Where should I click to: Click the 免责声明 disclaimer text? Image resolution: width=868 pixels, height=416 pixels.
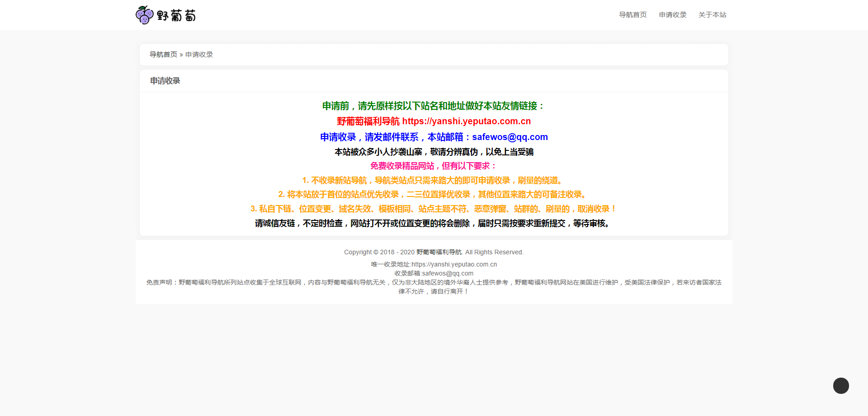(434, 287)
